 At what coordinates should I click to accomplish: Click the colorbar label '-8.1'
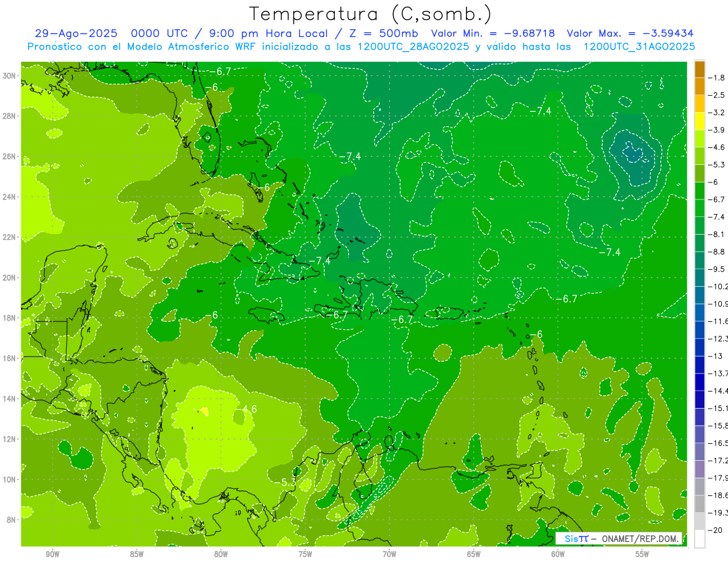(x=717, y=234)
